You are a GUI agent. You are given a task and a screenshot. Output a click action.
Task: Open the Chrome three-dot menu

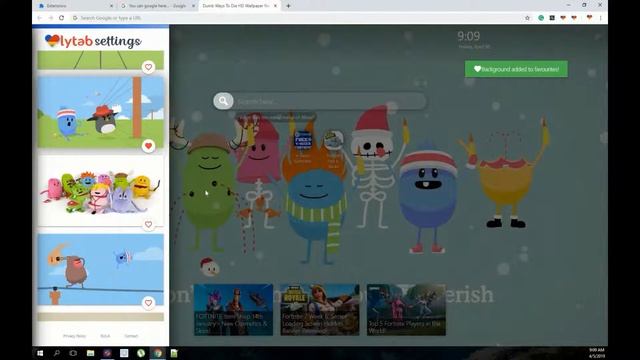pyautogui.click(x=600, y=18)
